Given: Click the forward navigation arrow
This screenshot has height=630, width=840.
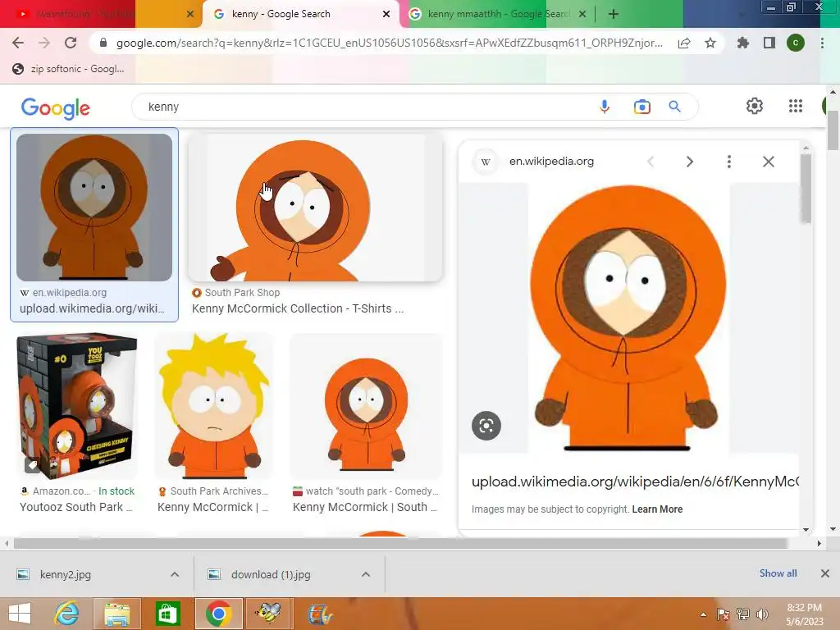Looking at the screenshot, I should pos(44,43).
